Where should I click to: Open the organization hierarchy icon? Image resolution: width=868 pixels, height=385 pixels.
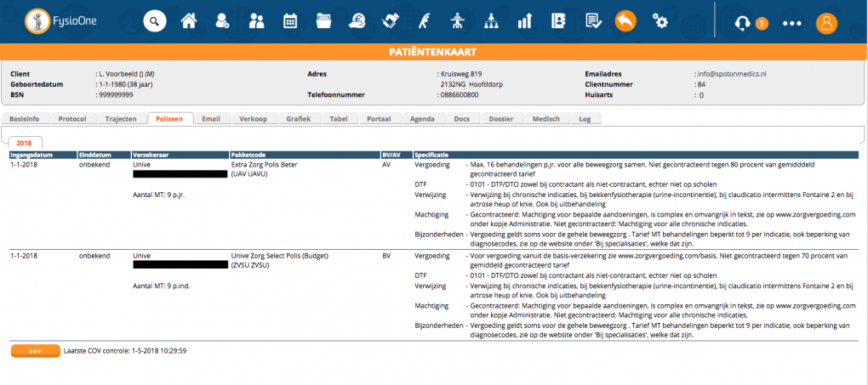[491, 21]
